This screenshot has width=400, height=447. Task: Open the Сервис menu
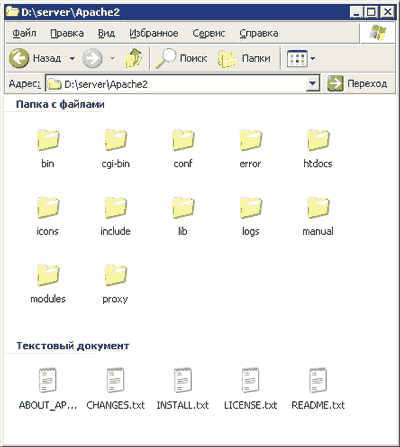[209, 33]
